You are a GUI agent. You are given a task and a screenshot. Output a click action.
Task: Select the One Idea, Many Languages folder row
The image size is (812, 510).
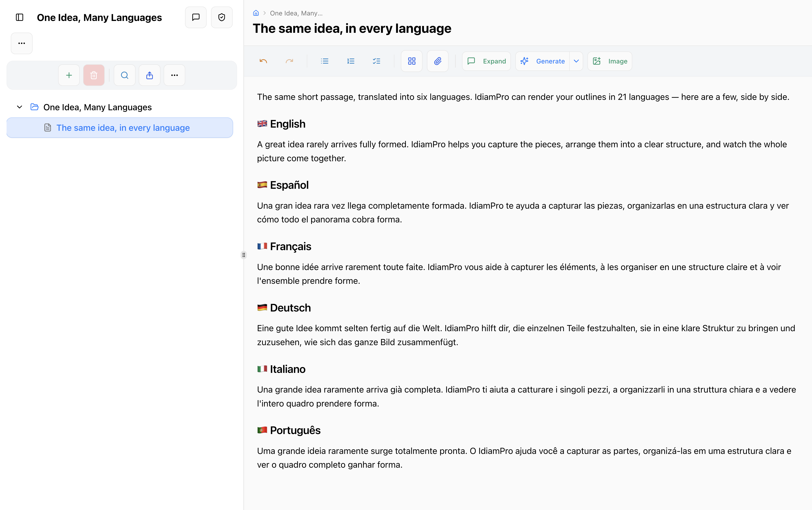click(x=120, y=107)
